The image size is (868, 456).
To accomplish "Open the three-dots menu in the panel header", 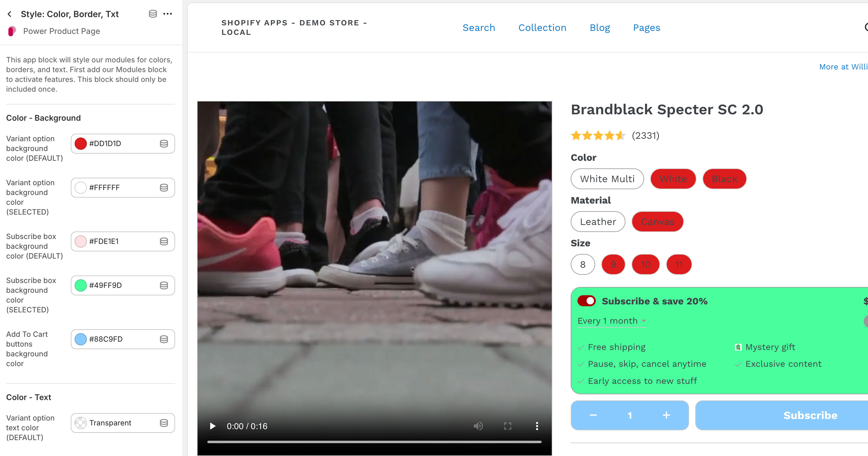I will coord(168,14).
